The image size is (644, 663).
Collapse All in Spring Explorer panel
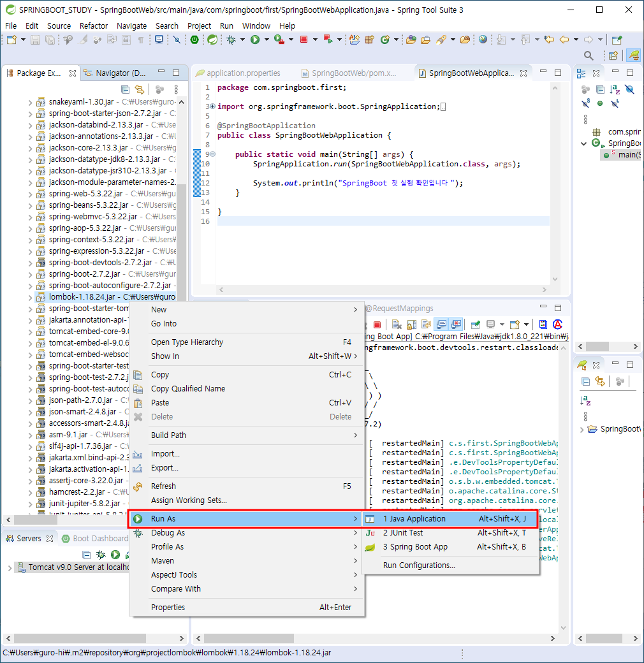pyautogui.click(x=585, y=382)
